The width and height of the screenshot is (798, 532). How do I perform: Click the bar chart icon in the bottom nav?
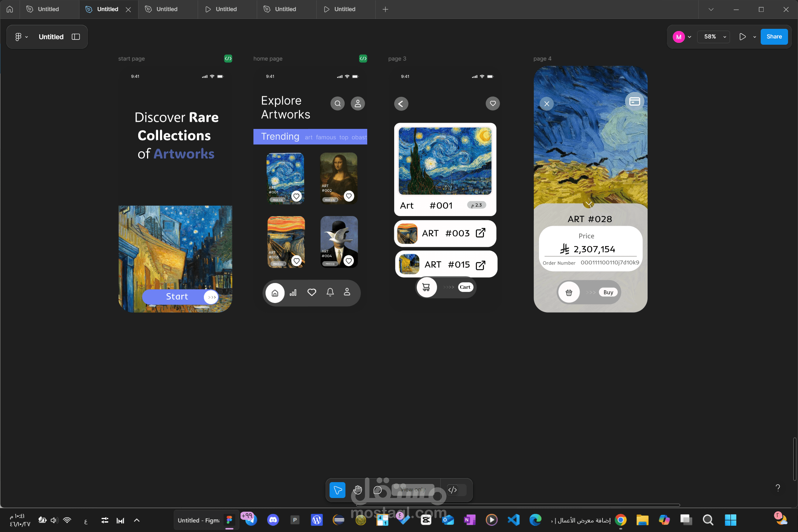293,293
